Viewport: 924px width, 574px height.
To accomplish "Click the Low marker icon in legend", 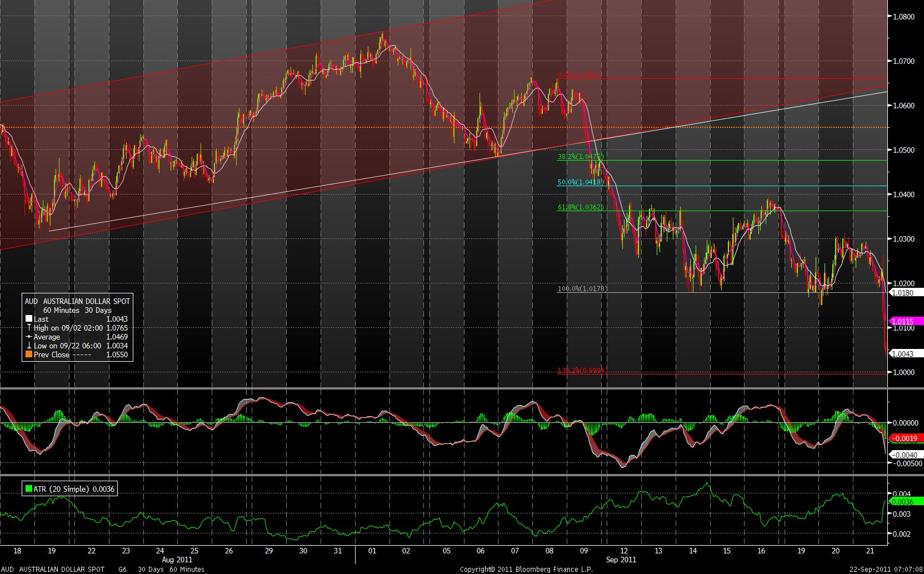I will coord(29,346).
